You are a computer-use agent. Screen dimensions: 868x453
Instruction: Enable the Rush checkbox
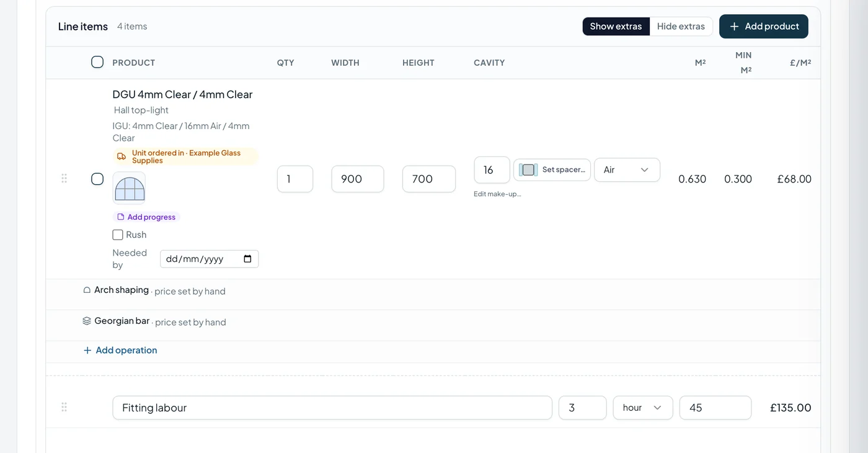118,235
